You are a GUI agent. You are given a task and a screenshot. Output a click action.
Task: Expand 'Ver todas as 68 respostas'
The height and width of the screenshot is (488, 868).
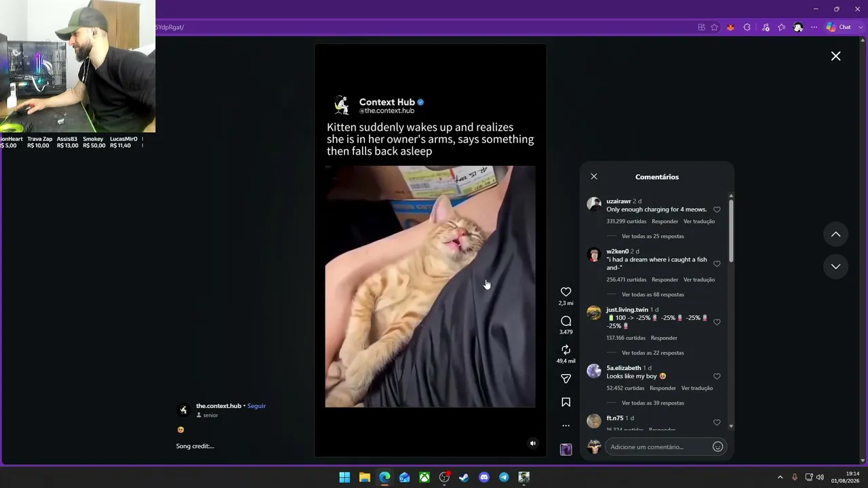[652, 295]
